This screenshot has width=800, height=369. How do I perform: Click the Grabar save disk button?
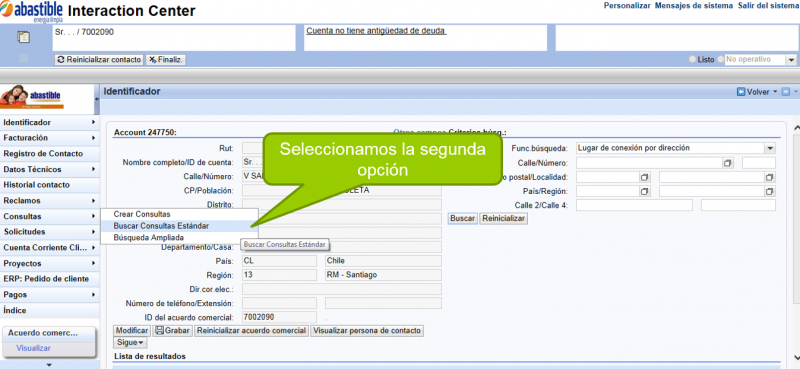pos(172,331)
